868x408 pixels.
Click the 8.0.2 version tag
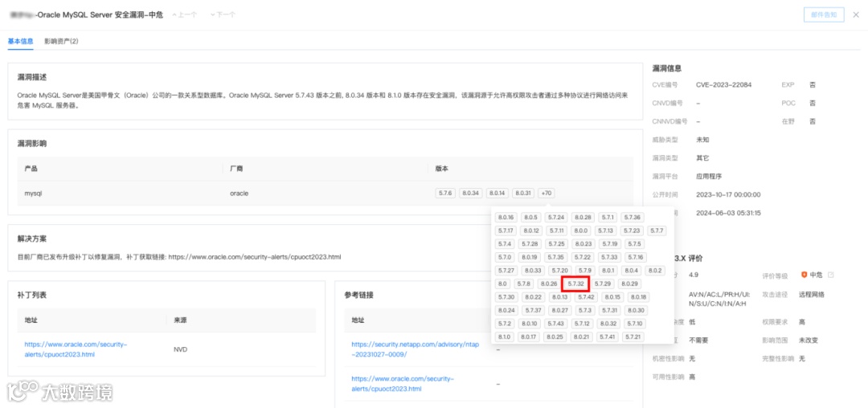pyautogui.click(x=655, y=271)
